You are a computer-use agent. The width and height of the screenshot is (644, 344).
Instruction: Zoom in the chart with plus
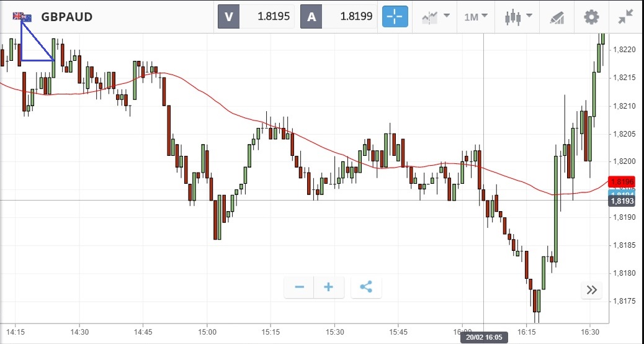[329, 287]
